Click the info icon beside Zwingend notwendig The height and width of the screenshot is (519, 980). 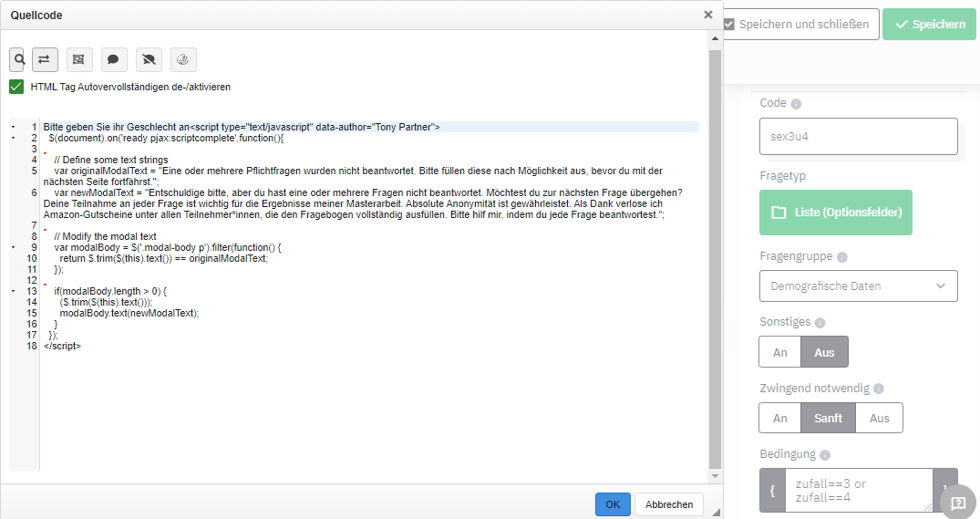click(879, 389)
